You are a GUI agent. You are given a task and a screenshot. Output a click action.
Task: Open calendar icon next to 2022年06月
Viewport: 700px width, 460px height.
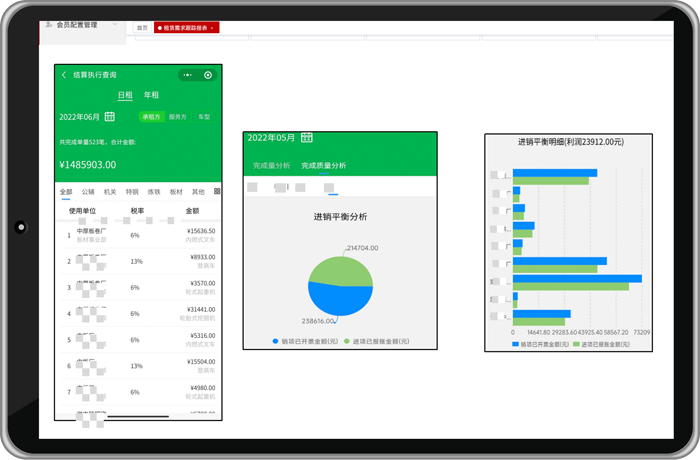110,117
